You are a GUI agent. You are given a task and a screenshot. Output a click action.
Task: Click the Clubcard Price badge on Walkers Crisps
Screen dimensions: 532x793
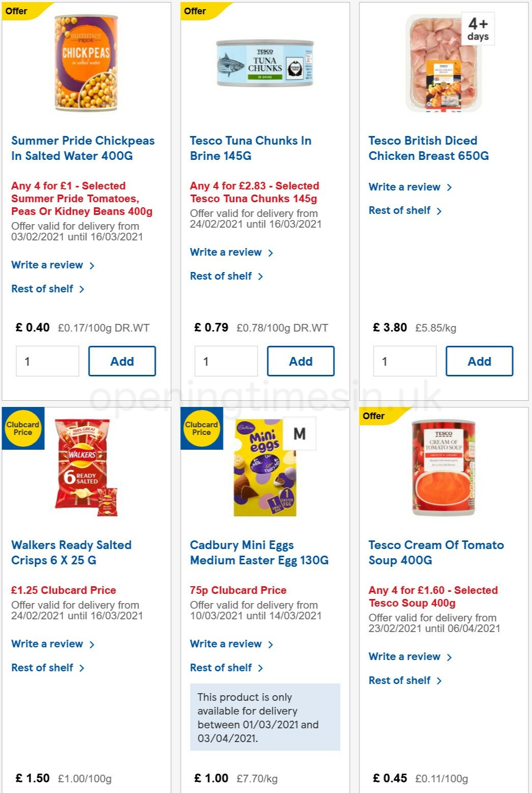(x=23, y=429)
